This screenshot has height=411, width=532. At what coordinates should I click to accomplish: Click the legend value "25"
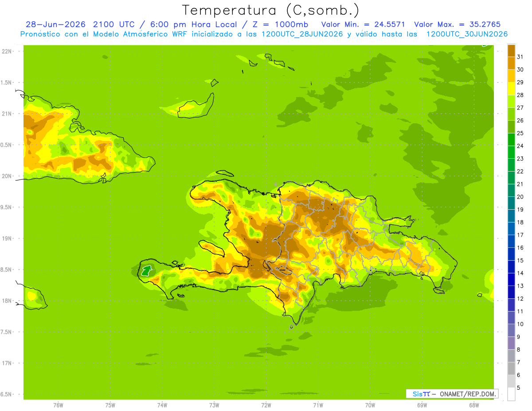(x=520, y=133)
